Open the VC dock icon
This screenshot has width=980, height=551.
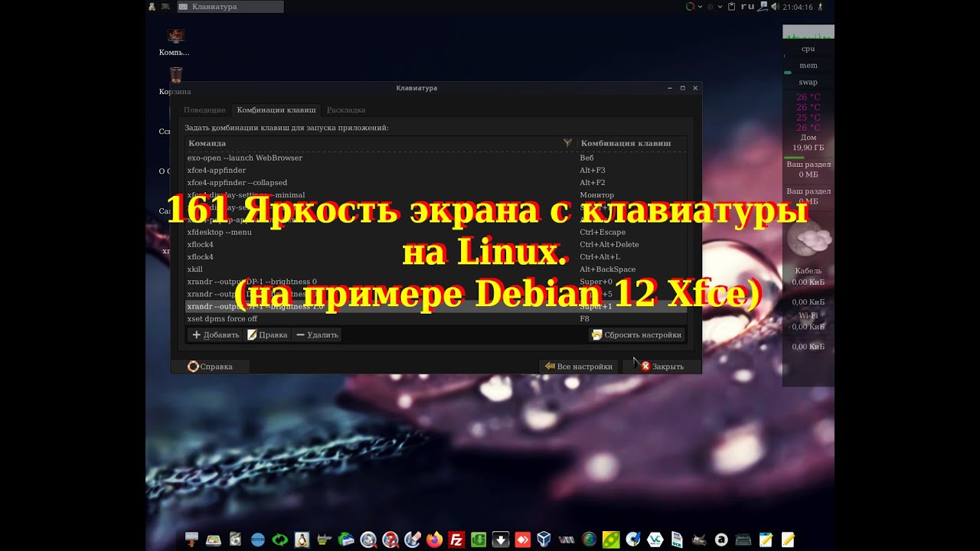[x=655, y=540]
